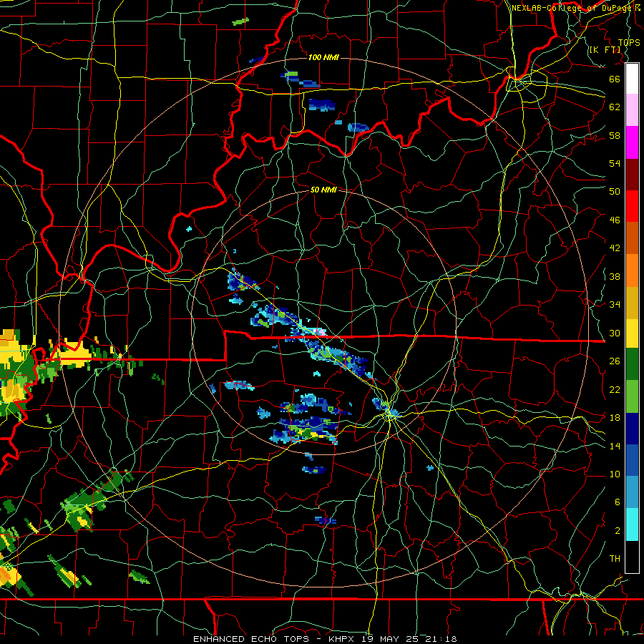
Task: Click the "[K FT]" units label
Action: (x=605, y=50)
